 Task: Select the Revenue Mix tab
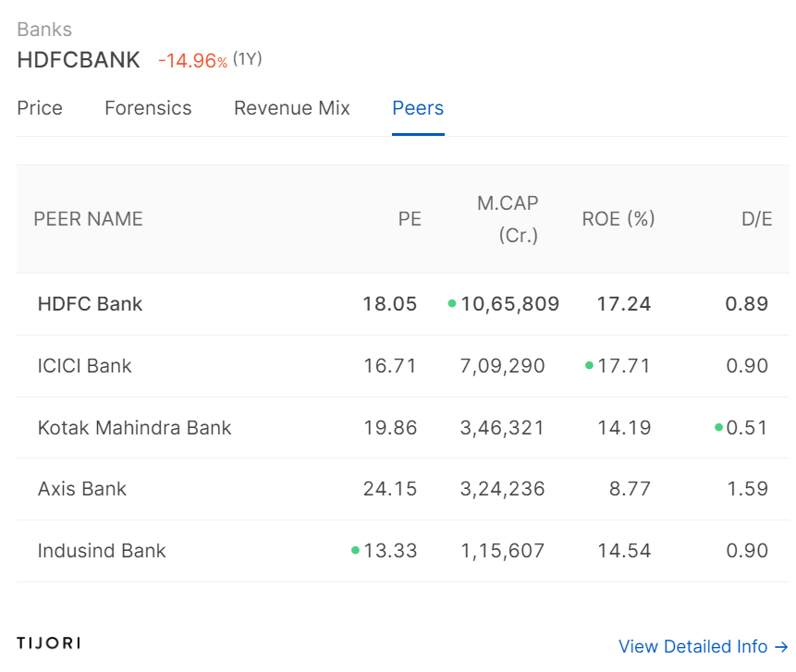(292, 108)
